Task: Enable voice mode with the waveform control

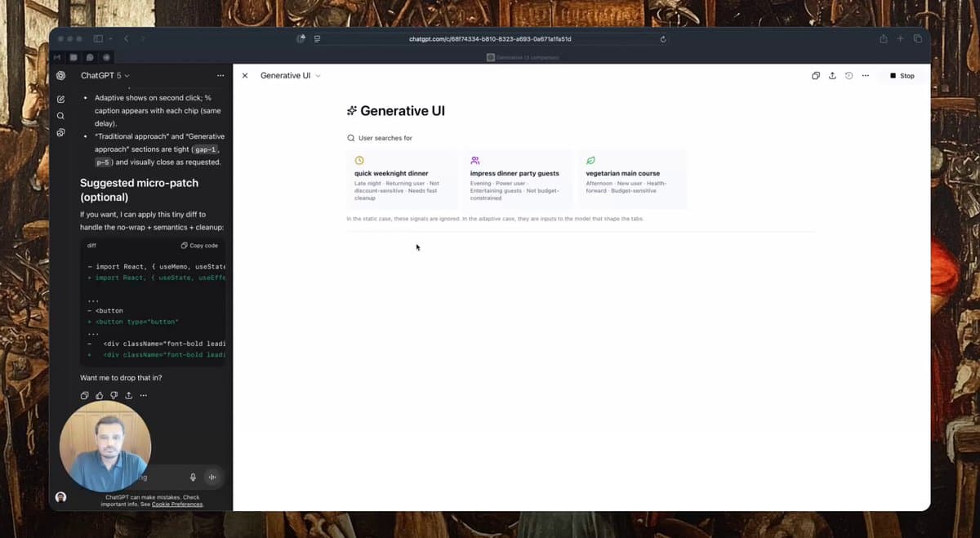Action: coord(212,477)
